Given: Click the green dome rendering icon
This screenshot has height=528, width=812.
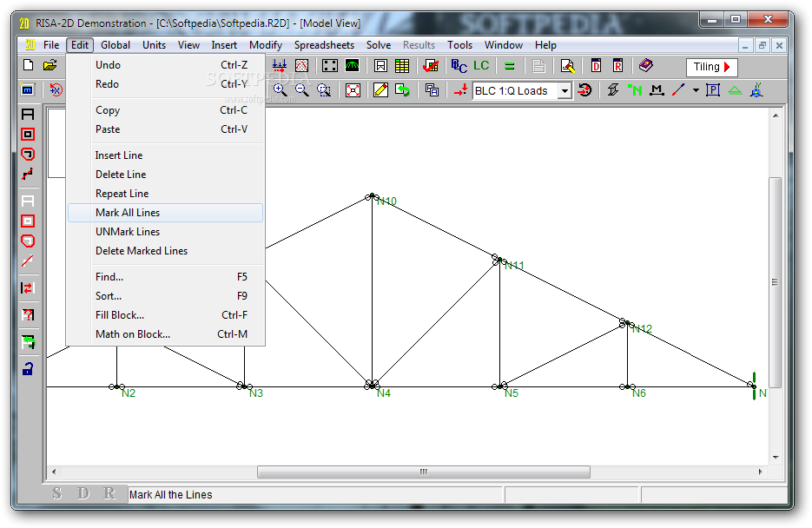Looking at the screenshot, I should pyautogui.click(x=352, y=65).
